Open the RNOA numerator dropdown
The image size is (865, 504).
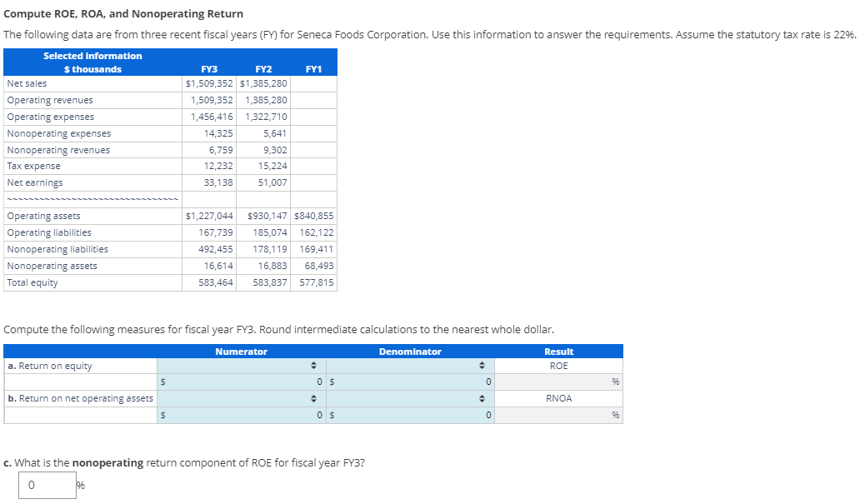tap(241, 398)
